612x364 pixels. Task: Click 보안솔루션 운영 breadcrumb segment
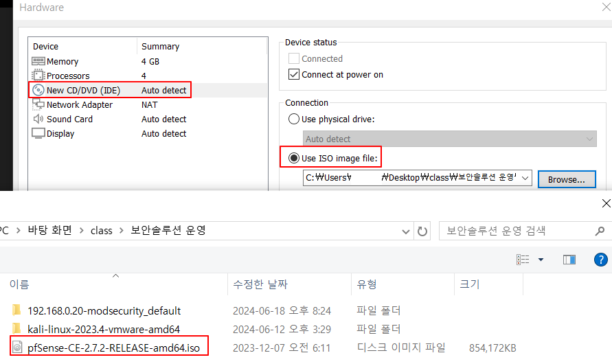[x=168, y=231]
